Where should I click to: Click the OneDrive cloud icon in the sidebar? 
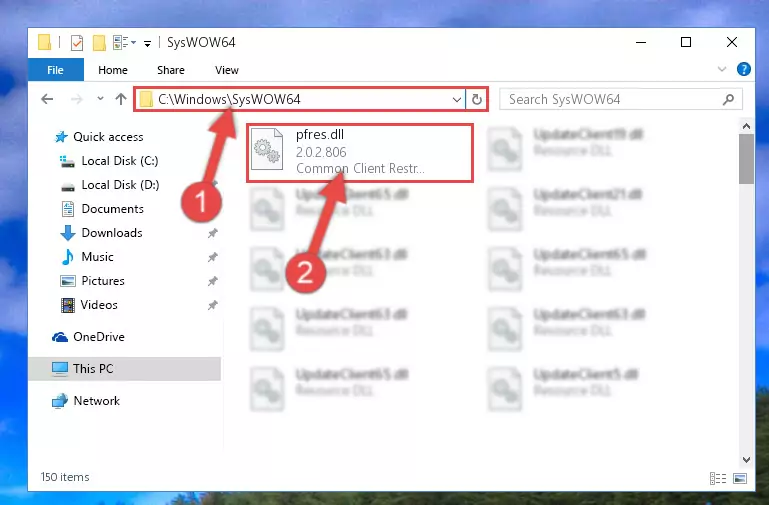(60, 337)
